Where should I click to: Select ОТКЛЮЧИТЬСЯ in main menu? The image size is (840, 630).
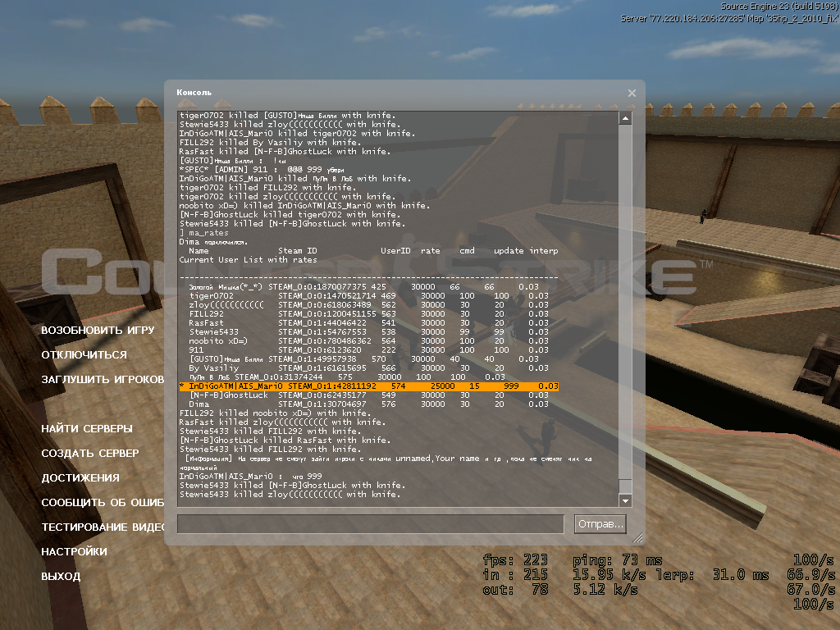pos(84,354)
